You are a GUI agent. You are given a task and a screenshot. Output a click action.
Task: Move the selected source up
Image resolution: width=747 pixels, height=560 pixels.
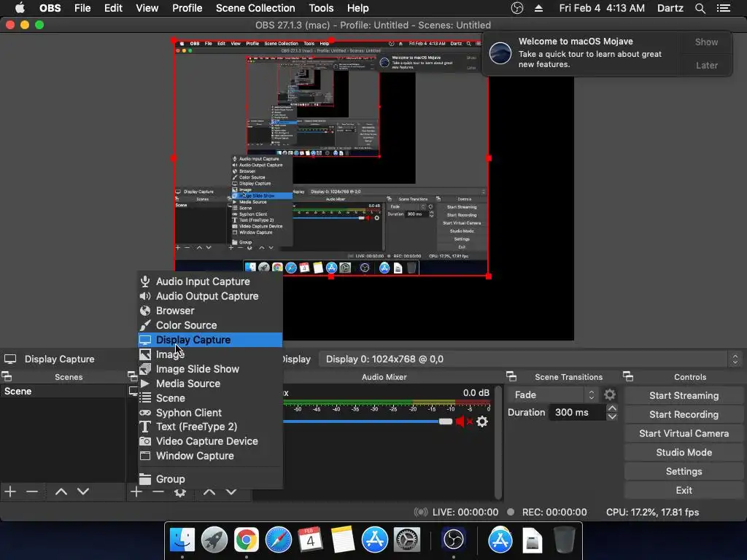click(x=209, y=492)
